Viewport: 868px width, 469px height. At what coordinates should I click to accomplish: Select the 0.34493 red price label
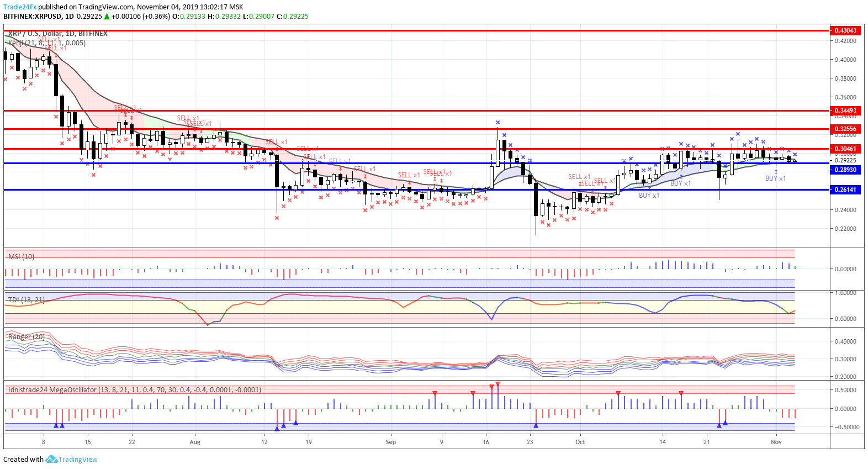tap(845, 110)
